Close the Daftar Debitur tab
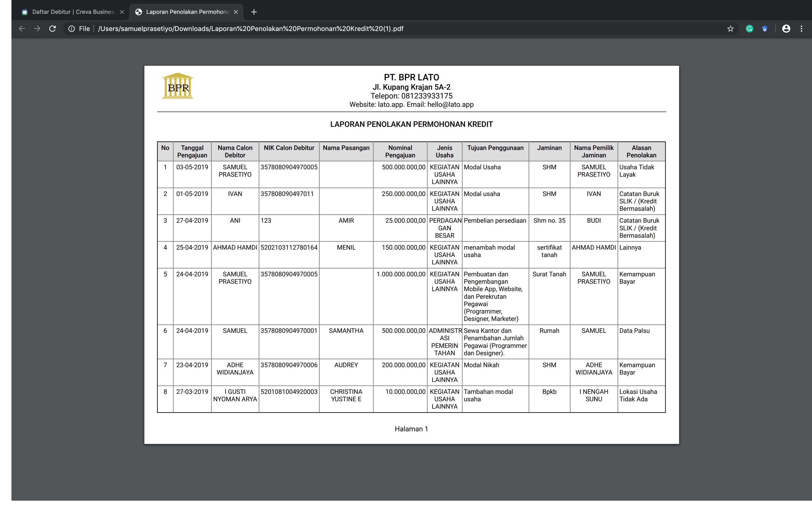This screenshot has height=514, width=812. (122, 12)
